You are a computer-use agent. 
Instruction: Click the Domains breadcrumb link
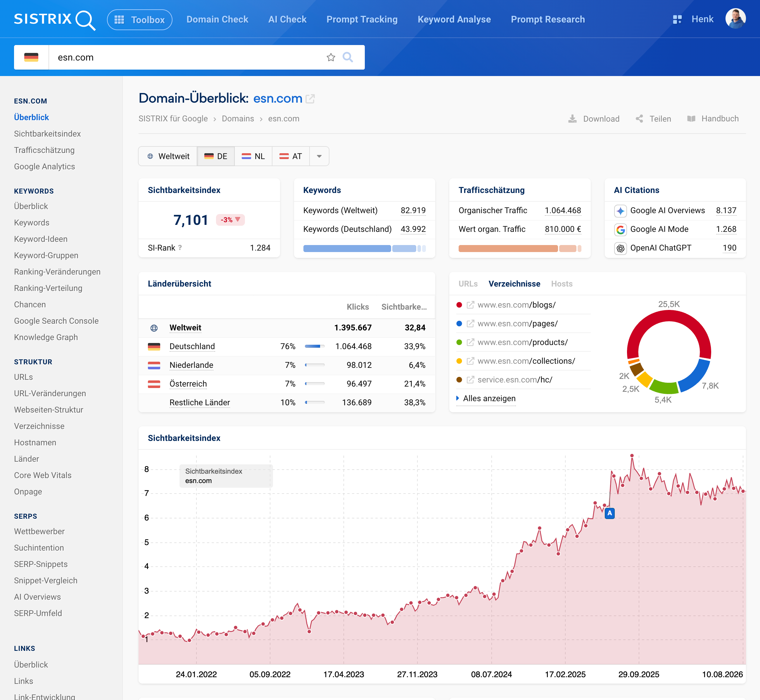point(238,118)
